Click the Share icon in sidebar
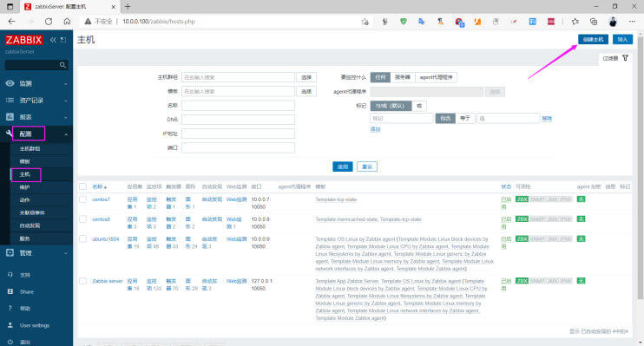The height and width of the screenshot is (346, 644). (10, 291)
